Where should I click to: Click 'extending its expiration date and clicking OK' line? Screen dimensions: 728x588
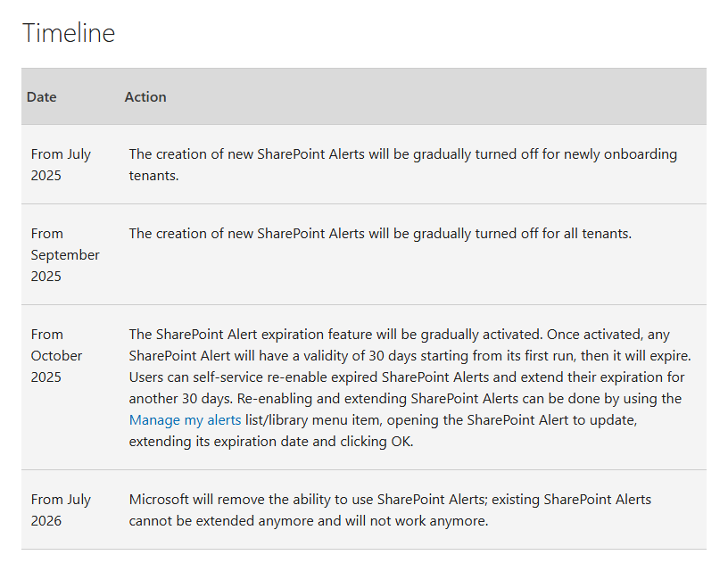pos(271,442)
